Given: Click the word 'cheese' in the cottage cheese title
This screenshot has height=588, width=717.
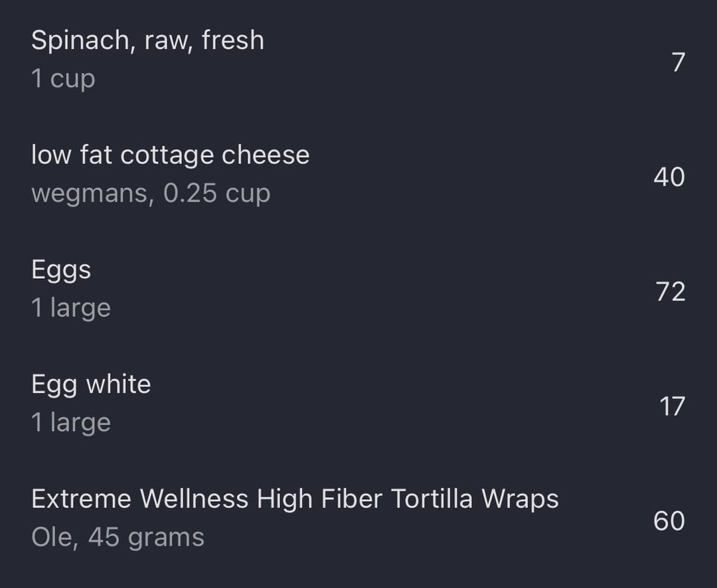Looking at the screenshot, I should (266, 155).
